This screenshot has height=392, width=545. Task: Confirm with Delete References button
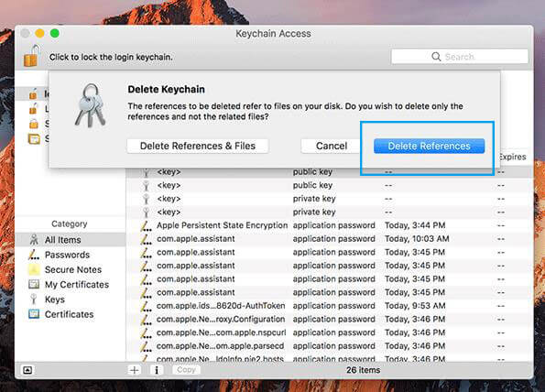pos(429,146)
